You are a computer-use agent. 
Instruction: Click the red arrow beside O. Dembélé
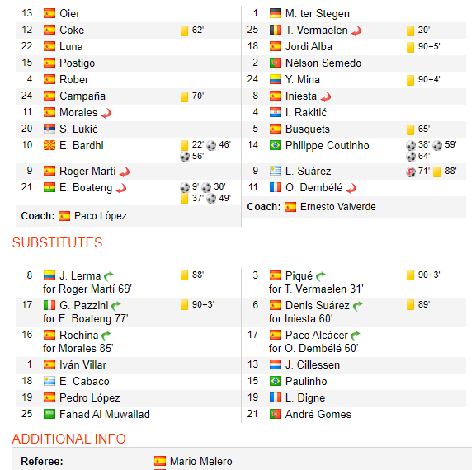coord(351,189)
